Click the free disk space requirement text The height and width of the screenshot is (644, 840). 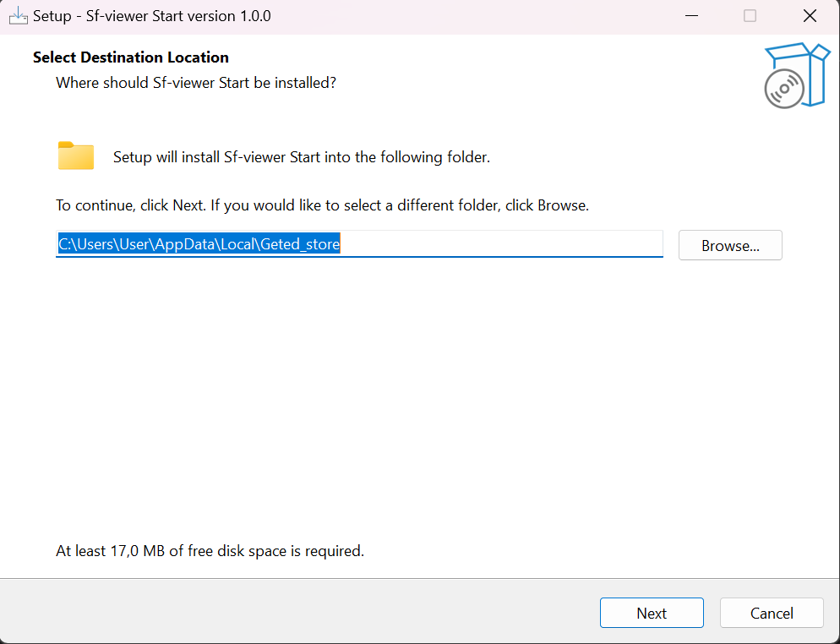coord(210,551)
